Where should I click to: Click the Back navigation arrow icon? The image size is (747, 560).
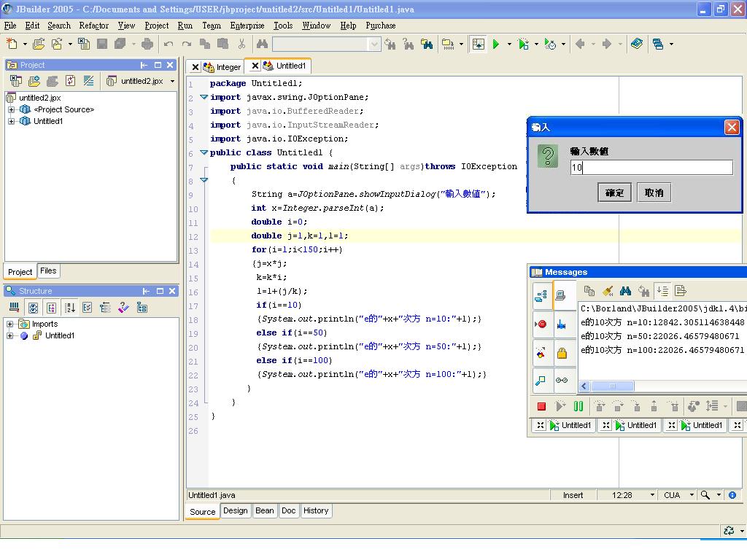click(580, 44)
